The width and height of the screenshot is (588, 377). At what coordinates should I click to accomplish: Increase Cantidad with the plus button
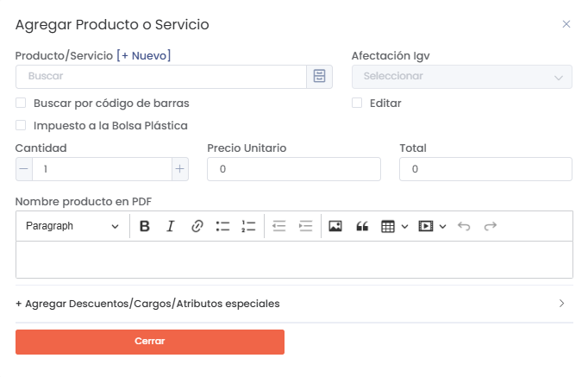(x=180, y=169)
